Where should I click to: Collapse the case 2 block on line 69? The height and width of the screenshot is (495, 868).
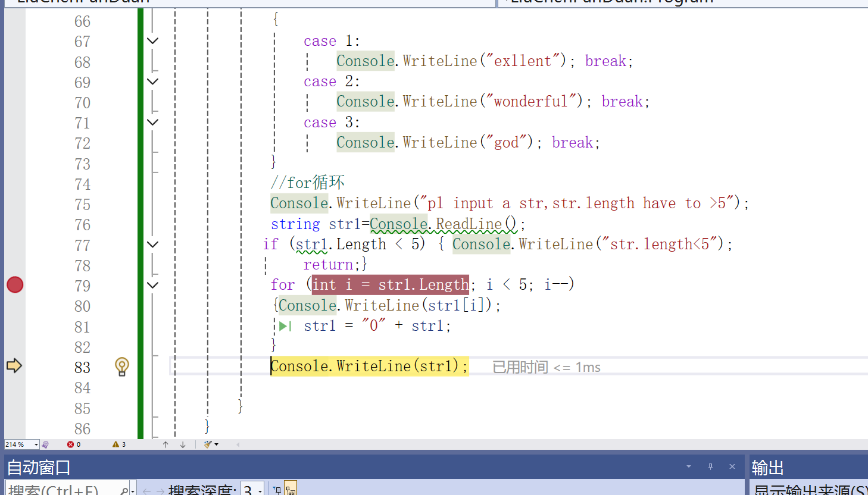pyautogui.click(x=153, y=82)
